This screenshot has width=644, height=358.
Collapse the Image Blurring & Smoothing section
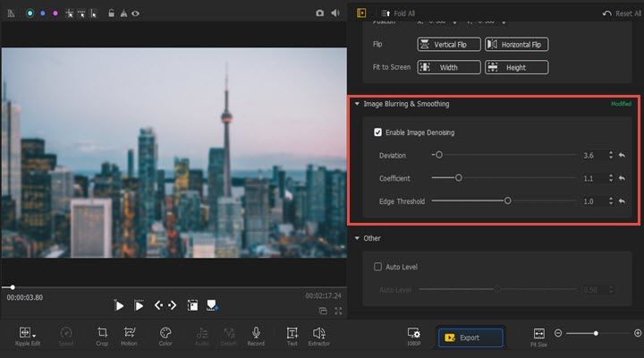tap(358, 104)
